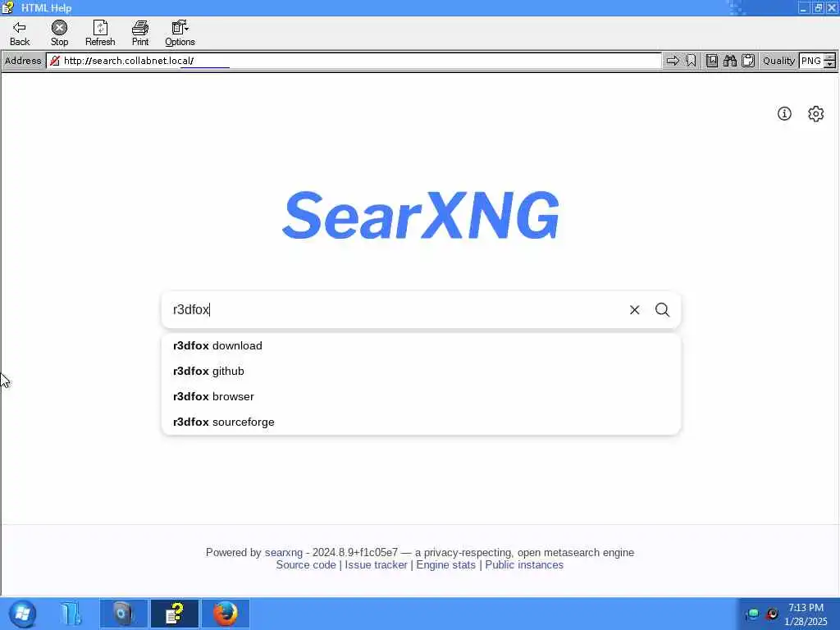The height and width of the screenshot is (630, 840).
Task: Click the HTML Help title bar icon
Action: click(7, 7)
